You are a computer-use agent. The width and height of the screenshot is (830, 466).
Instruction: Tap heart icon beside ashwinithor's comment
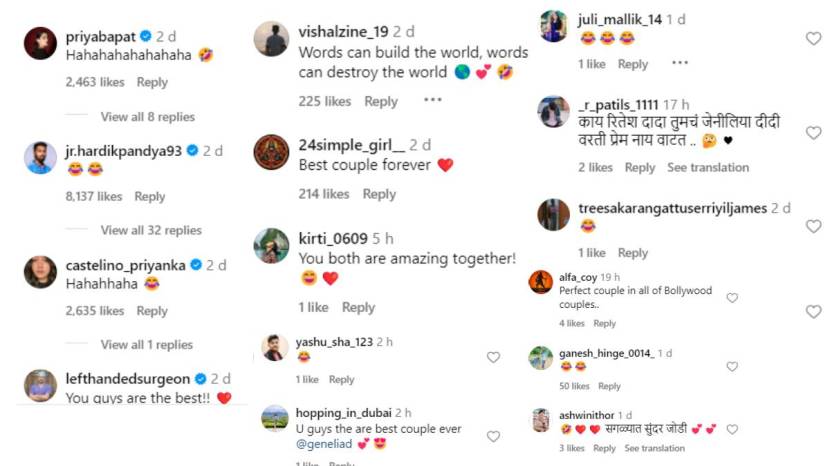pyautogui.click(x=732, y=430)
